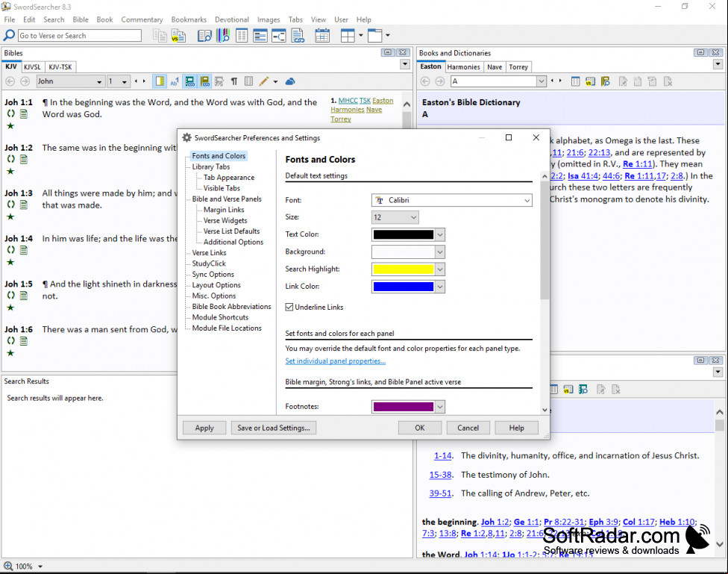Click the cross-reference widget under Joh 1:3

pyautogui.click(x=10, y=205)
